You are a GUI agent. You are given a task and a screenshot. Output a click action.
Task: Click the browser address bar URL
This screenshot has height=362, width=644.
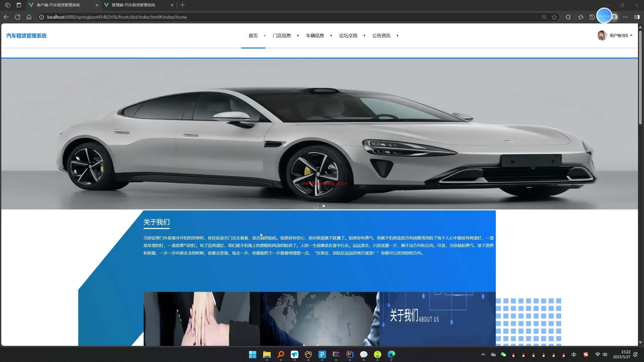117,17
